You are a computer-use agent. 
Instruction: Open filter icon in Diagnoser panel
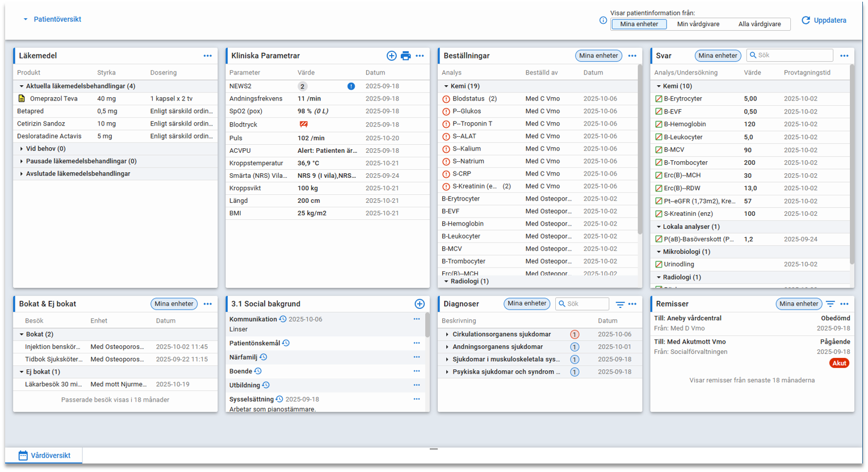pyautogui.click(x=620, y=304)
